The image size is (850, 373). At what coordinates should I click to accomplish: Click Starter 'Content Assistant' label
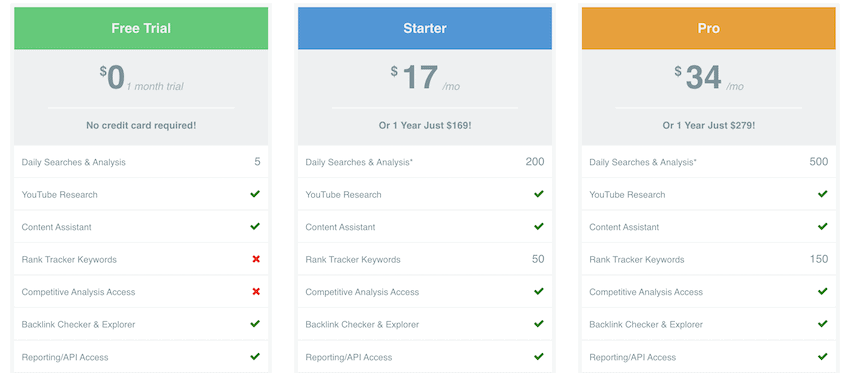(340, 227)
